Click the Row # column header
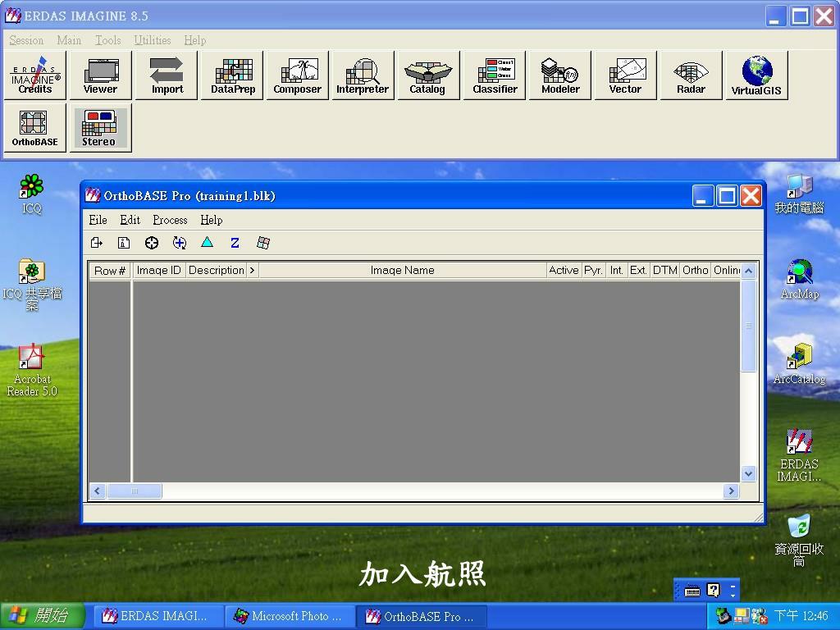840x630 pixels. point(110,271)
